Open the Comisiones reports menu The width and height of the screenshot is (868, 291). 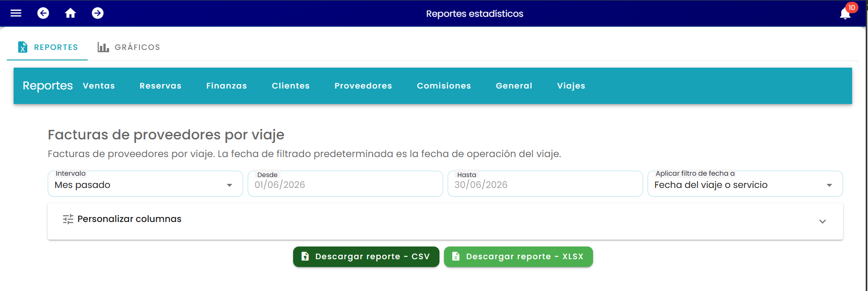click(444, 86)
